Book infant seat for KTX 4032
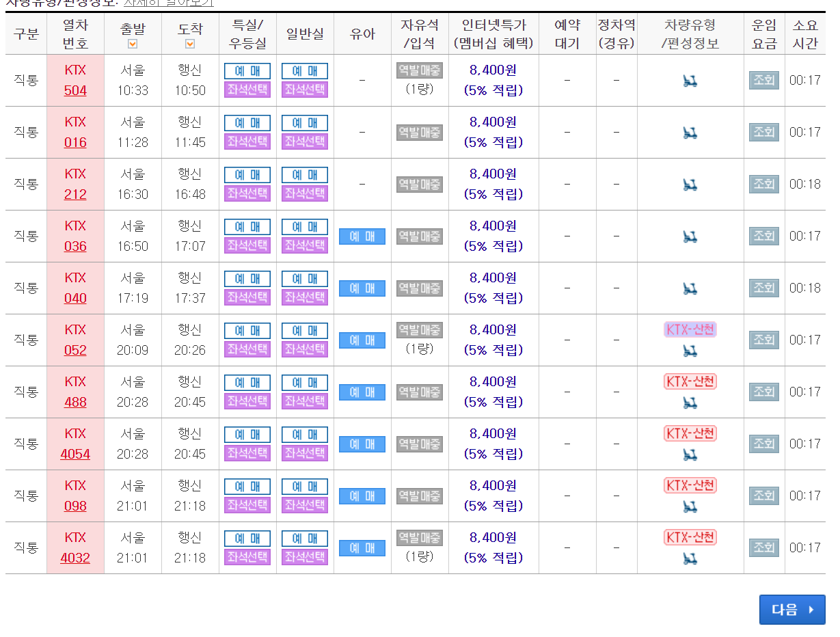The height and width of the screenshot is (637, 840). point(362,548)
